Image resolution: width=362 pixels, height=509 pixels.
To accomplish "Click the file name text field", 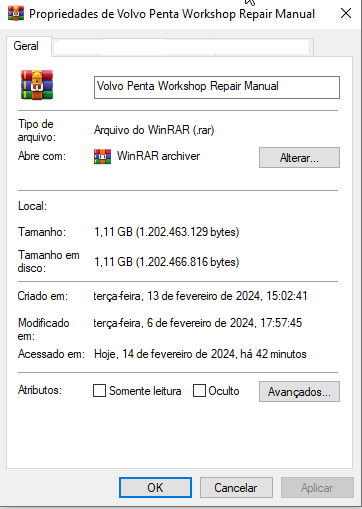I will click(x=217, y=87).
